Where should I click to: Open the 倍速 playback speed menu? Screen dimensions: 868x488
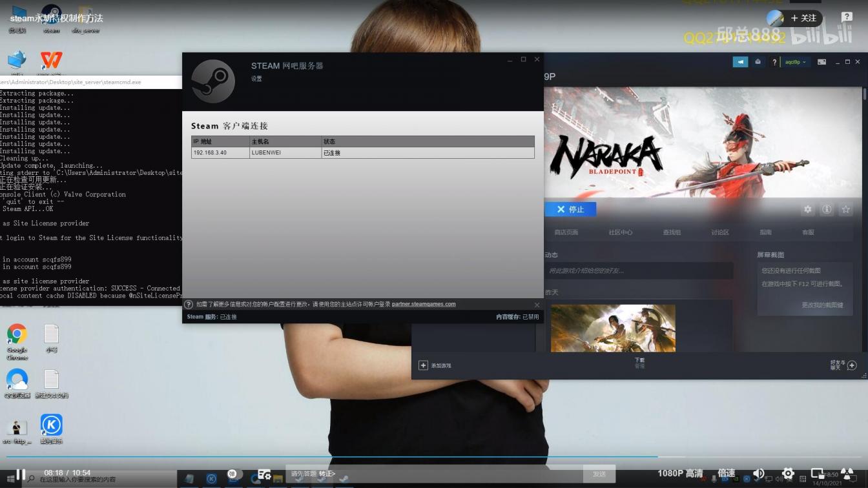pyautogui.click(x=727, y=473)
